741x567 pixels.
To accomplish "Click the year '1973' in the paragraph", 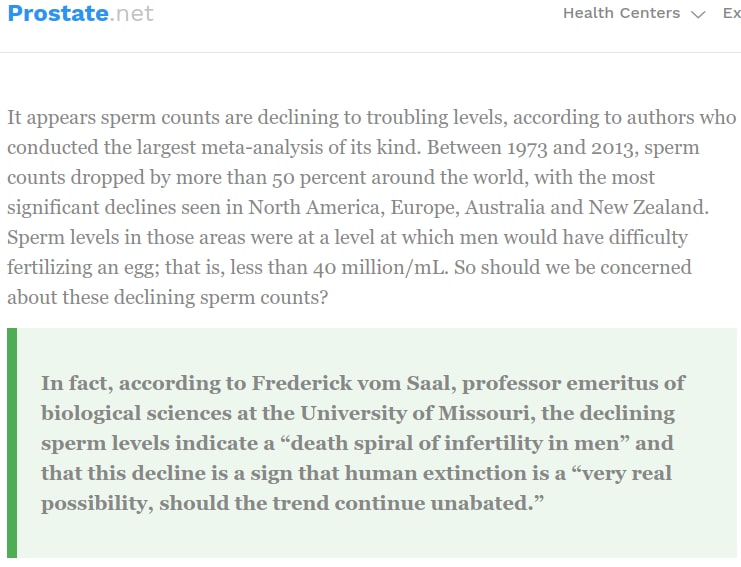I will click(527, 148).
